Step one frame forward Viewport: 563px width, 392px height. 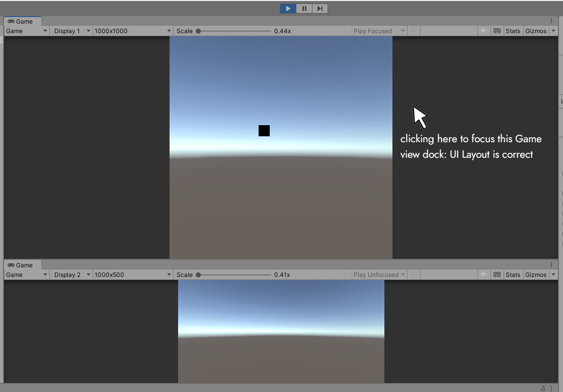point(320,8)
